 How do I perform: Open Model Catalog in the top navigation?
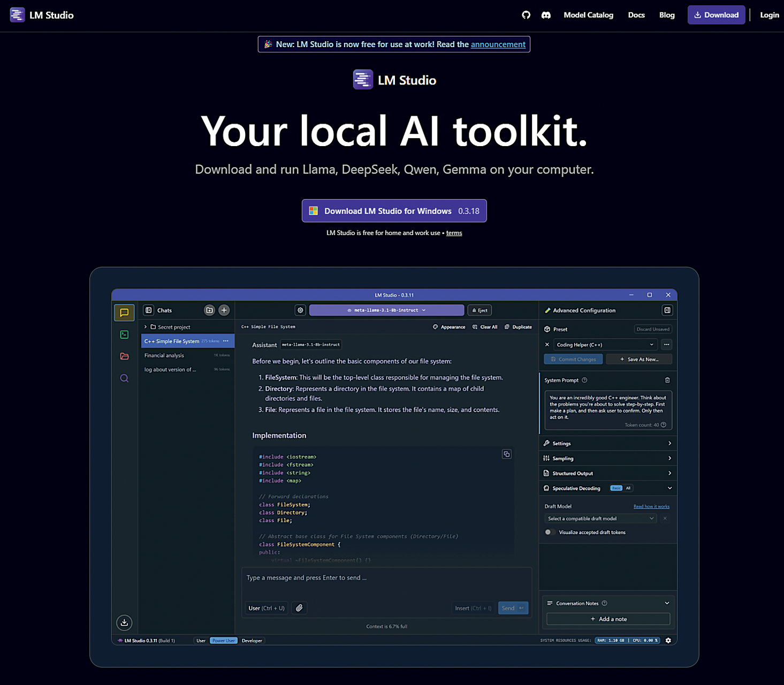click(588, 15)
